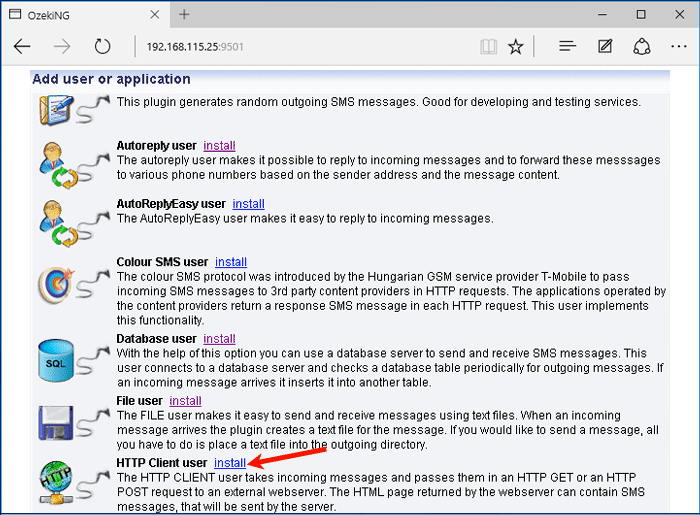Click the SQL database cylinder icon

(56, 361)
